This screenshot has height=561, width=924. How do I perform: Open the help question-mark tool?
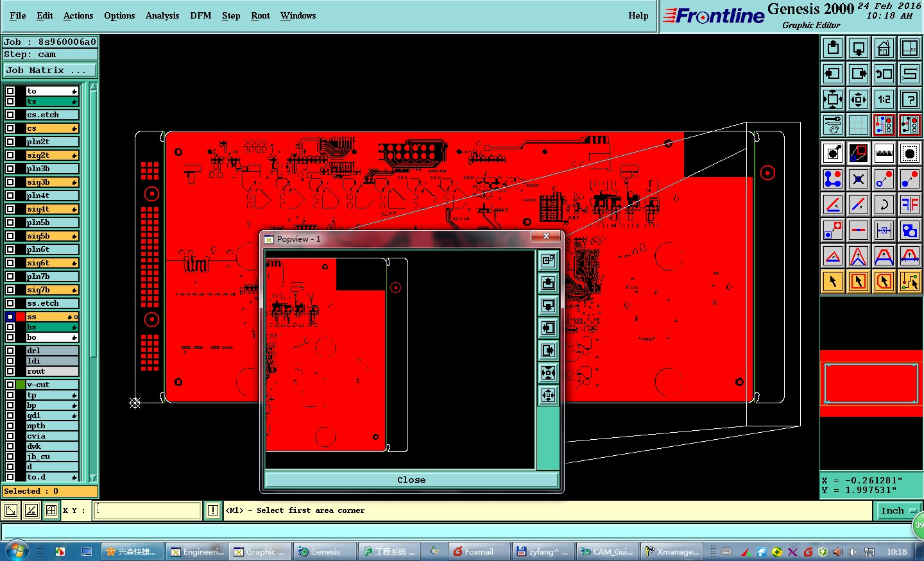(910, 99)
